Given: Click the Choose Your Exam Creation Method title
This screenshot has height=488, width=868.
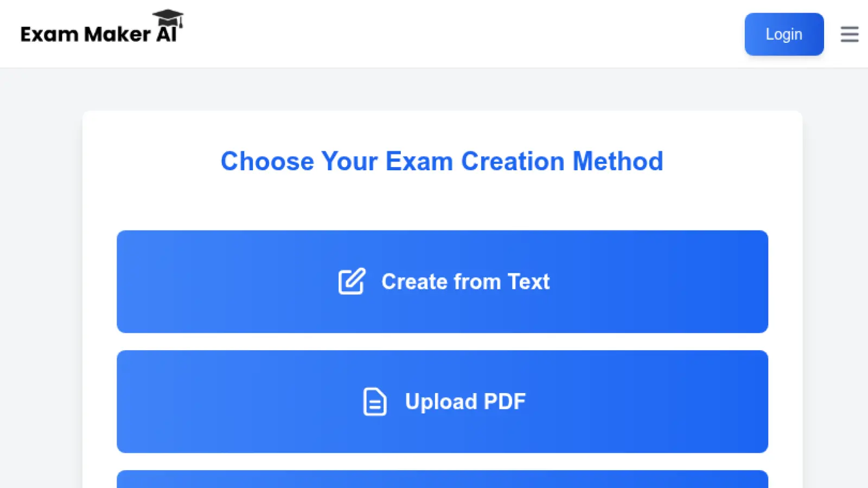Looking at the screenshot, I should point(442,161).
